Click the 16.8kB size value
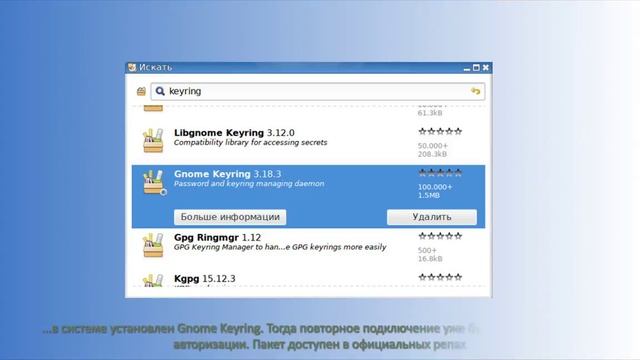Viewport: 640px width, 360px height. coord(430,259)
